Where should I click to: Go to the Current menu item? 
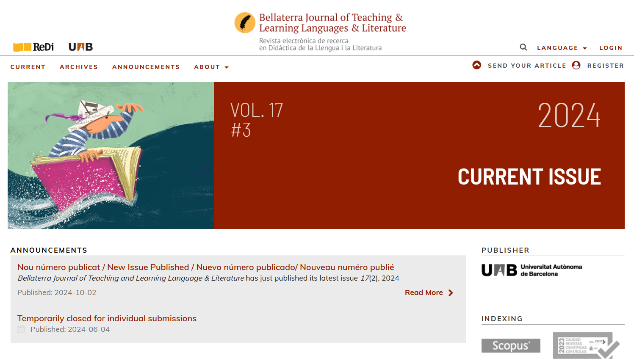pyautogui.click(x=28, y=67)
